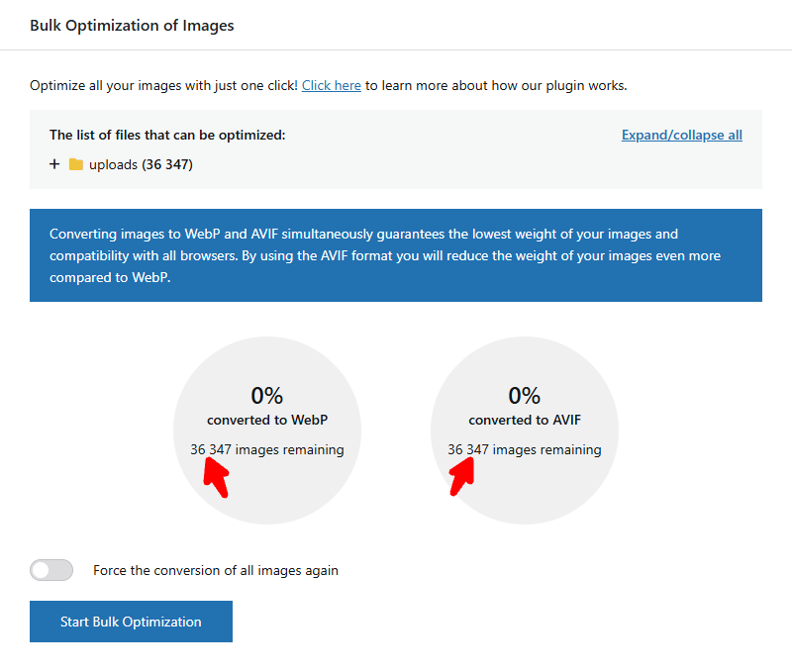The image size is (792, 672).
Task: Click WebP '36 347 images remaining' text
Action: click(x=267, y=449)
